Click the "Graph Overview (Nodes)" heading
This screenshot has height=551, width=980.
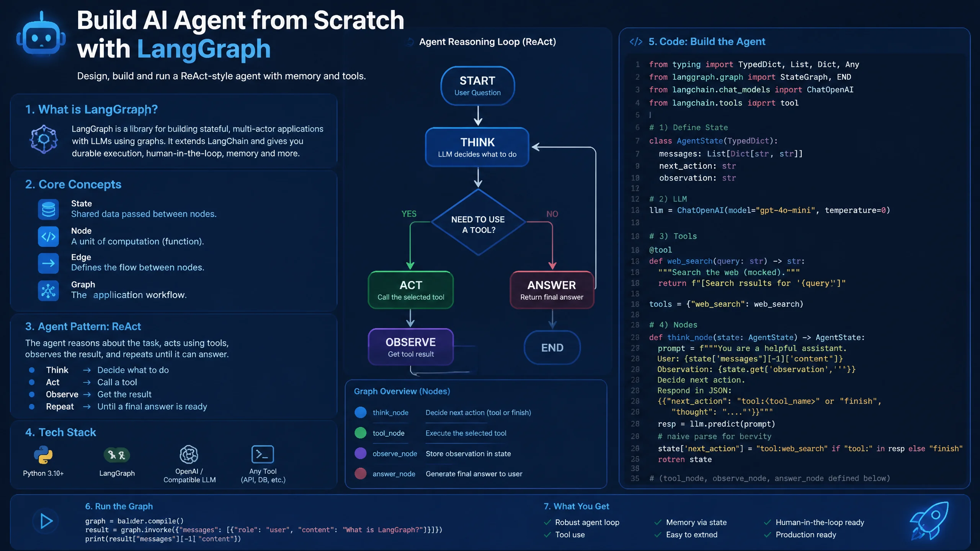(x=402, y=391)
